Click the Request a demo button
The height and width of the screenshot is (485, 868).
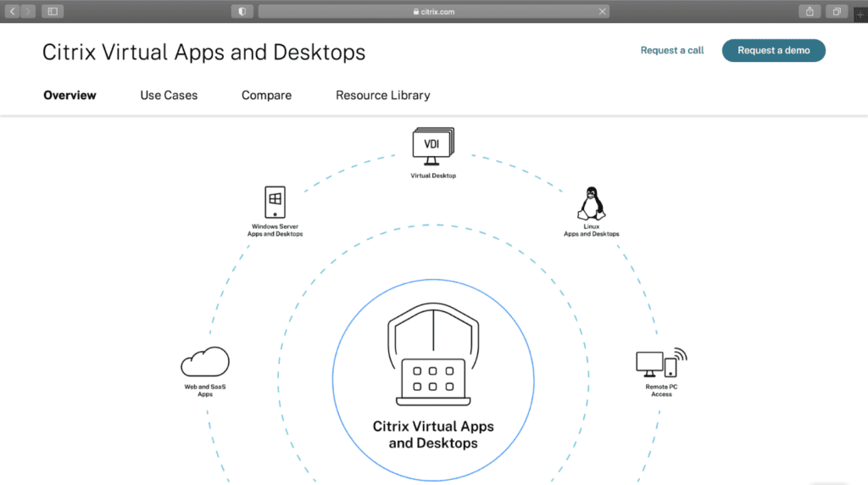coord(773,50)
